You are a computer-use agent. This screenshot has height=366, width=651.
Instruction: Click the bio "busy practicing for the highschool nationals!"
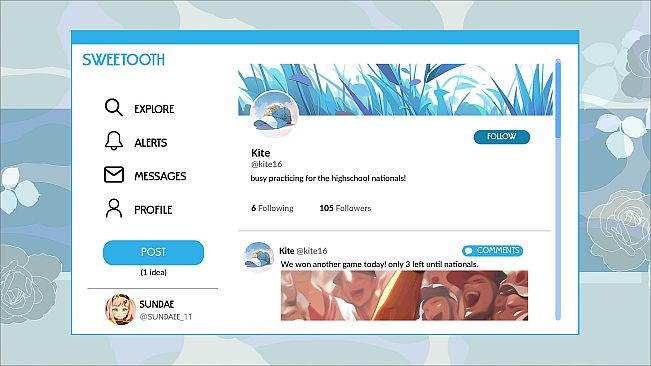click(328, 178)
